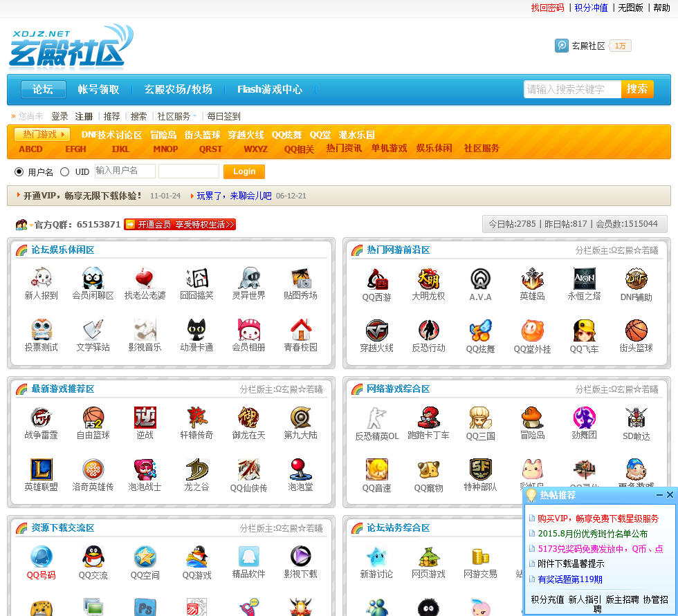Click the 注册 link
678x616 pixels.
(84, 116)
